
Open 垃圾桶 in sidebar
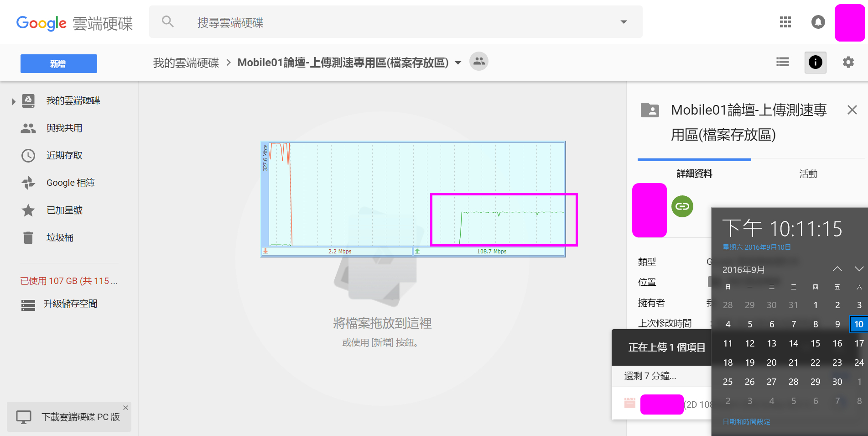[x=60, y=238]
